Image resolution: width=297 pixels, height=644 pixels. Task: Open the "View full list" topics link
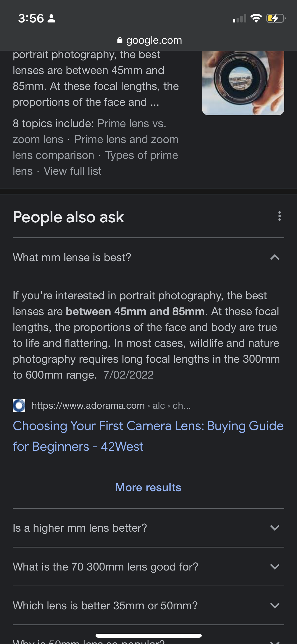click(73, 171)
